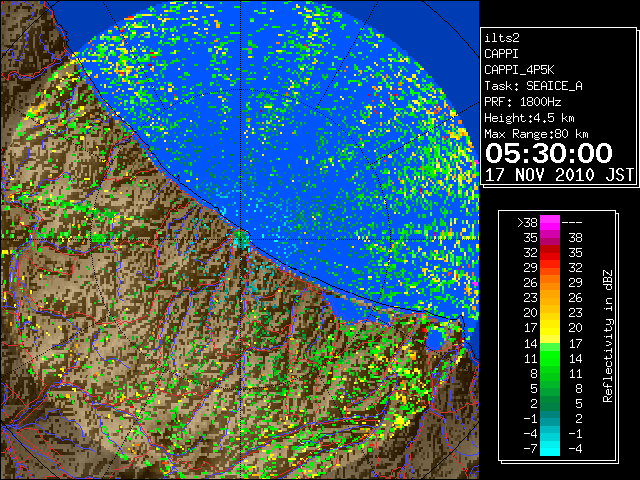Click the large "05:30:00" timestamp
Screen dimensions: 640x480
pyautogui.click(x=549, y=153)
